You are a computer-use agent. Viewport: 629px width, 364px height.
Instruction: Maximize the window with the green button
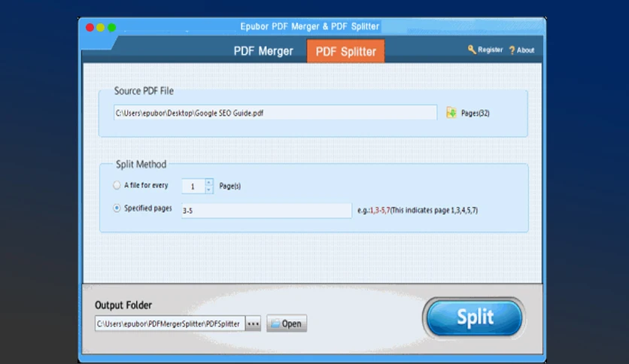click(112, 27)
